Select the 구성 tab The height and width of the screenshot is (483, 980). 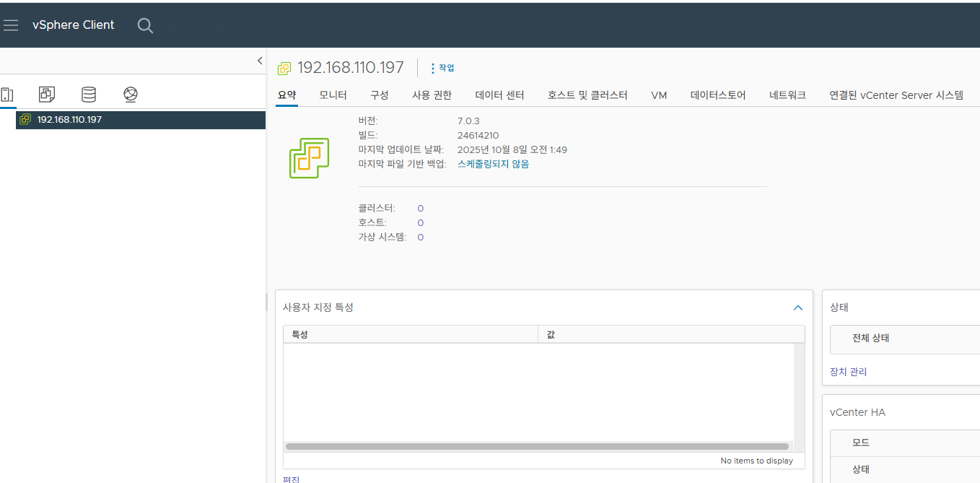[379, 95]
